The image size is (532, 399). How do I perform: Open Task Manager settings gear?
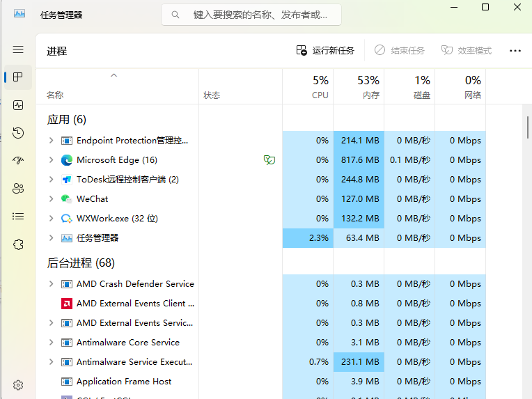[18, 385]
